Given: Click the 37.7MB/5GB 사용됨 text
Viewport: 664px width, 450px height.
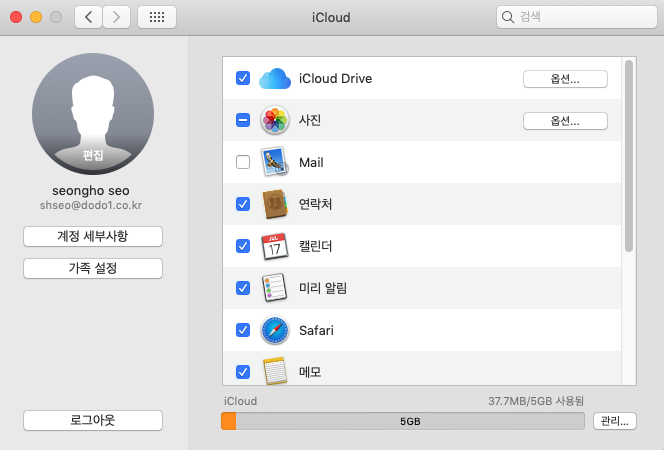Looking at the screenshot, I should tap(536, 401).
